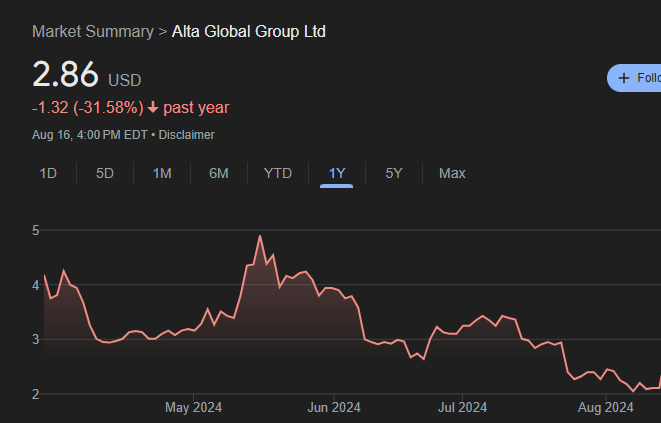Click the -1.32 (-31.58%) change text
Image resolution: width=661 pixels, height=423 pixels.
(88, 108)
